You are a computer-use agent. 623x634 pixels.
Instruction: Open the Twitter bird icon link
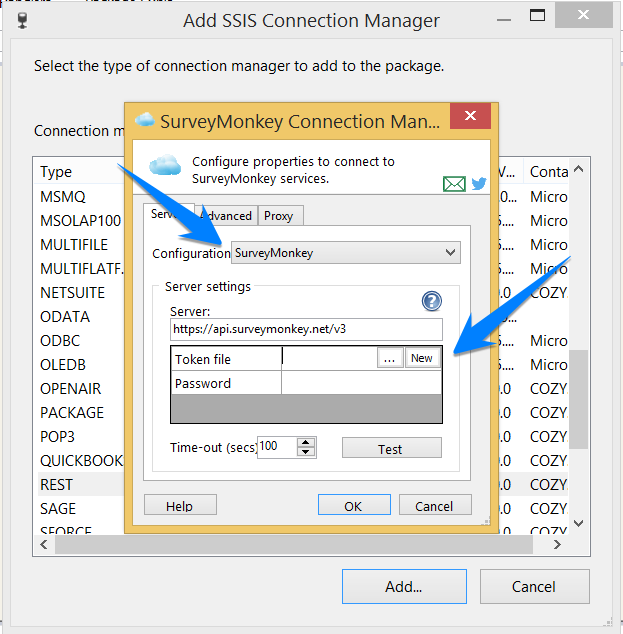click(479, 184)
